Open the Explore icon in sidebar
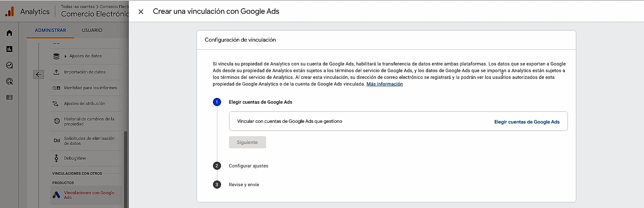This screenshot has height=208, width=644. coord(9,65)
